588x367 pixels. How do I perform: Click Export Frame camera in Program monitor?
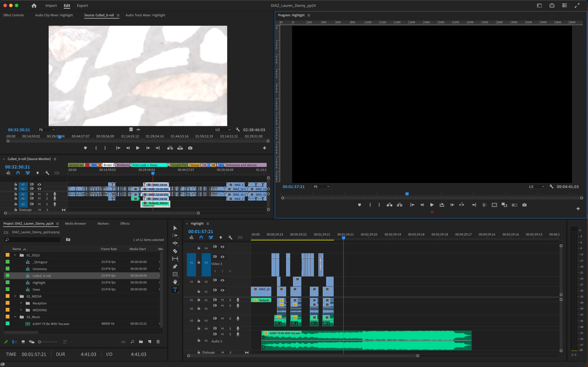click(x=524, y=205)
